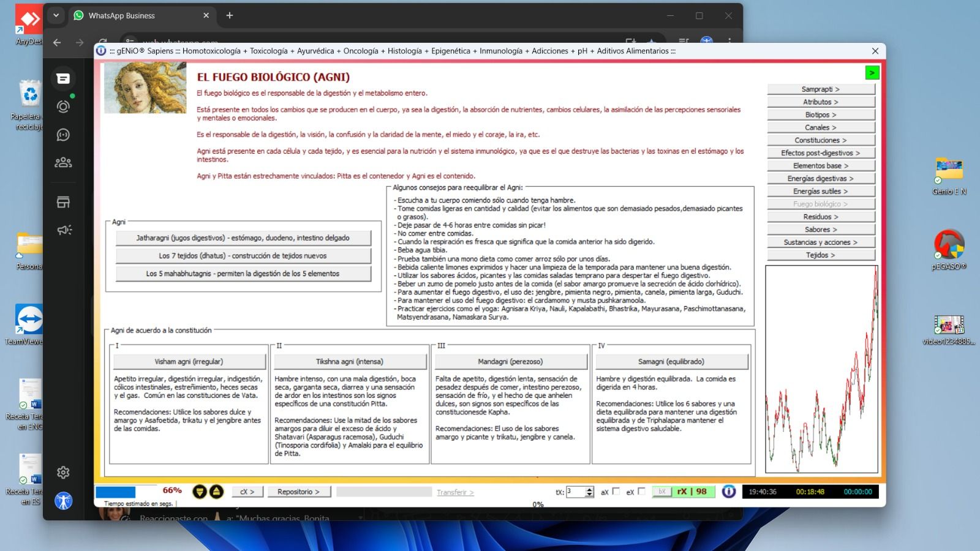Click into the tX number field
The height and width of the screenshot is (551, 980).
click(576, 492)
